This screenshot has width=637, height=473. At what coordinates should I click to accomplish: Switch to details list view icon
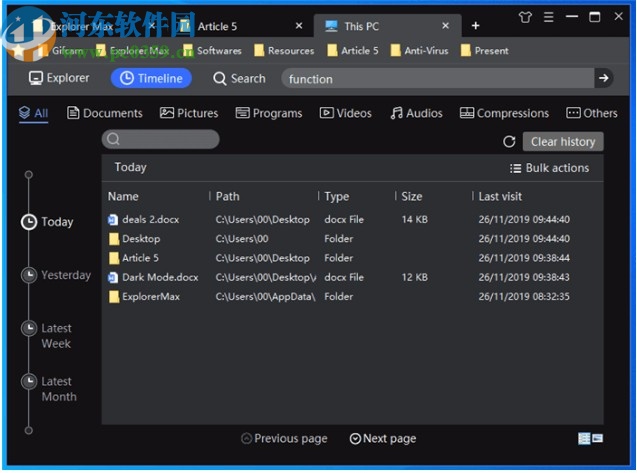(x=584, y=438)
